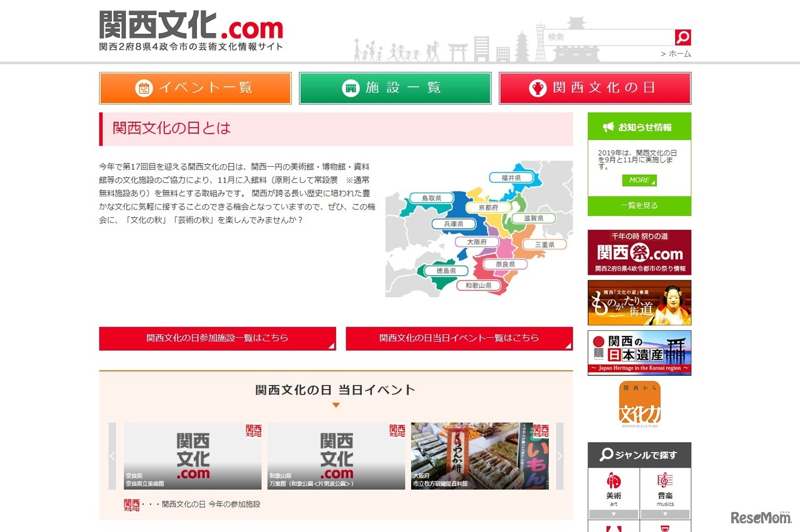Open 一覧を見る under お知らせ情報
The image size is (800, 532).
point(639,204)
